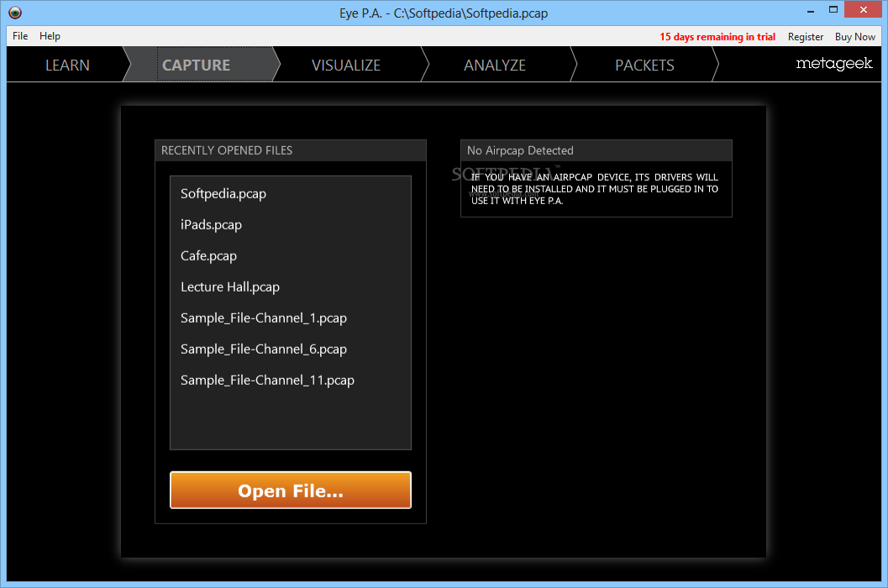This screenshot has width=888, height=588.
Task: Click the No Airpcap Detected header
Action: click(596, 150)
